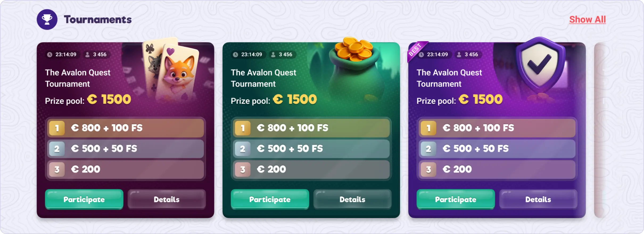Open the Show All tournaments link
644x234 pixels.
tap(587, 19)
